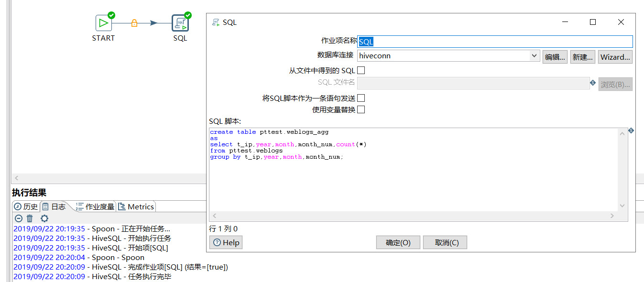Click the canvas horizontal scrollbar left arrow

pyautogui.click(x=16, y=178)
